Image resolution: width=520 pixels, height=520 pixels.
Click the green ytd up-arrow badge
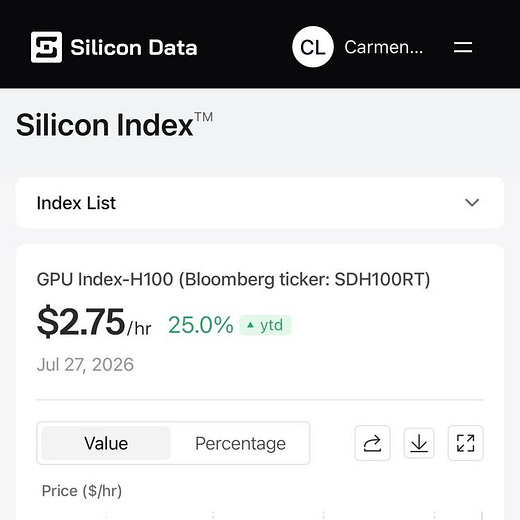click(x=265, y=325)
